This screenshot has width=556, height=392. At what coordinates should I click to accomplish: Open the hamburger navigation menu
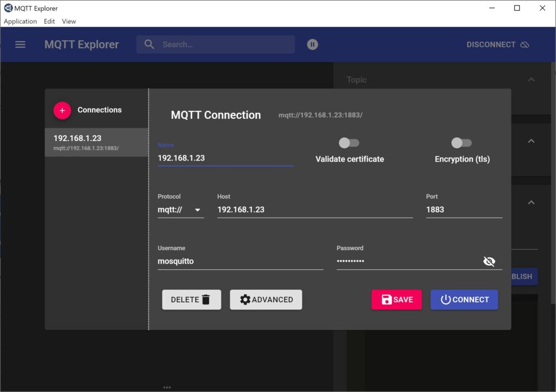click(20, 45)
